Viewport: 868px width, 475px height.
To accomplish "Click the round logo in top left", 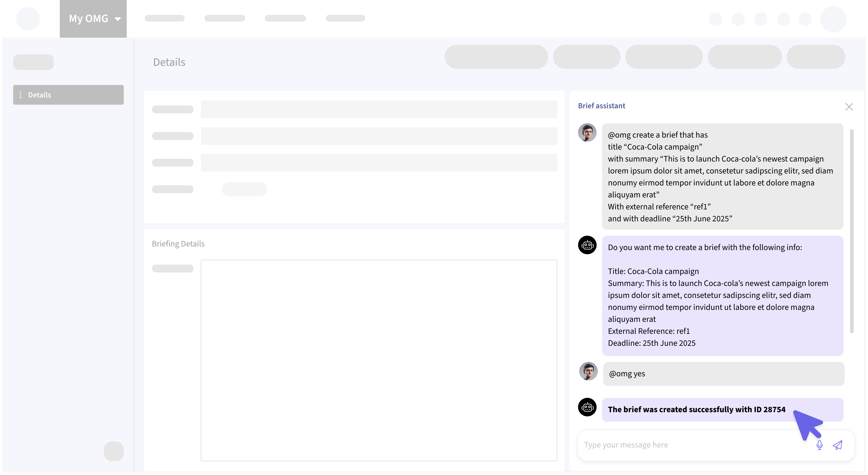I will (28, 19).
